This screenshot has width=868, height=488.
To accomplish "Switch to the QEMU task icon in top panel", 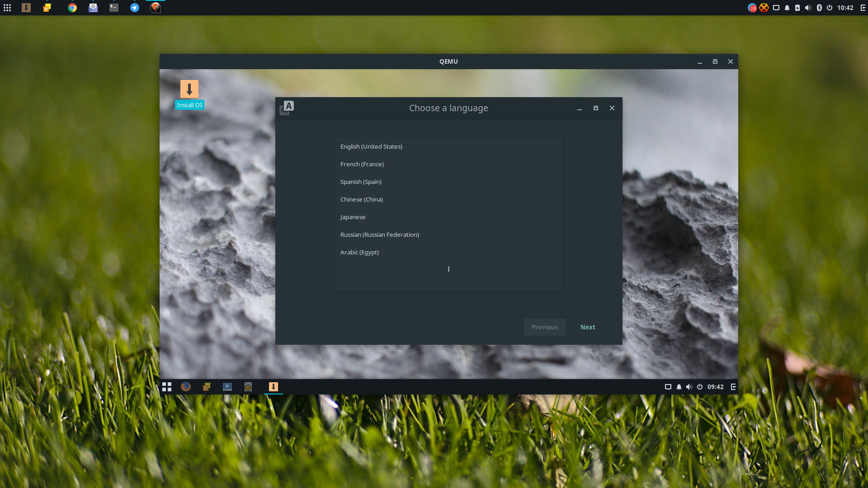I will click(156, 8).
